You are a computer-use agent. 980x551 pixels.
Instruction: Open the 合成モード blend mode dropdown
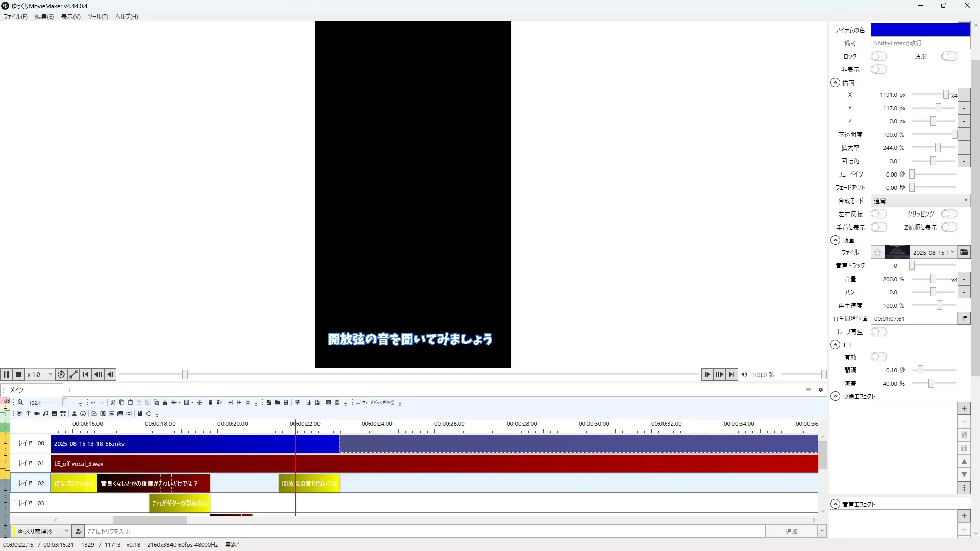(x=920, y=201)
